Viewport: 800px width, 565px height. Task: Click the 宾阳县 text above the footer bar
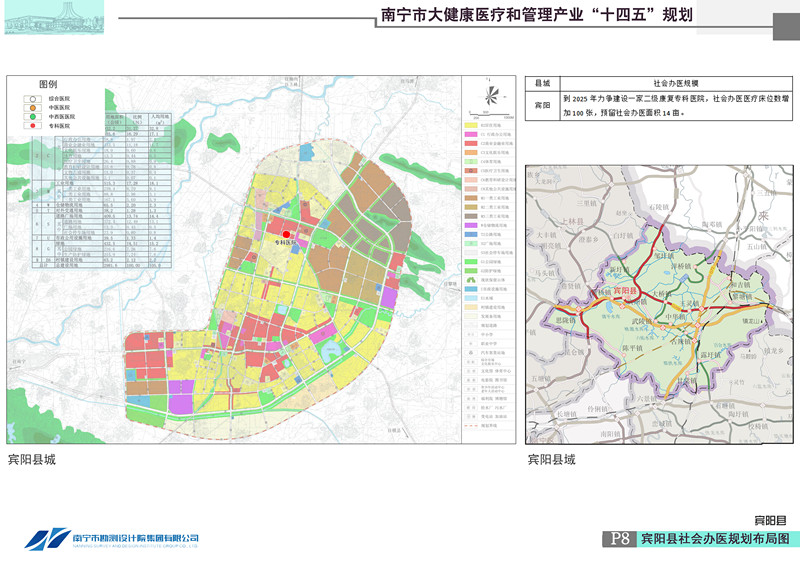point(770,521)
